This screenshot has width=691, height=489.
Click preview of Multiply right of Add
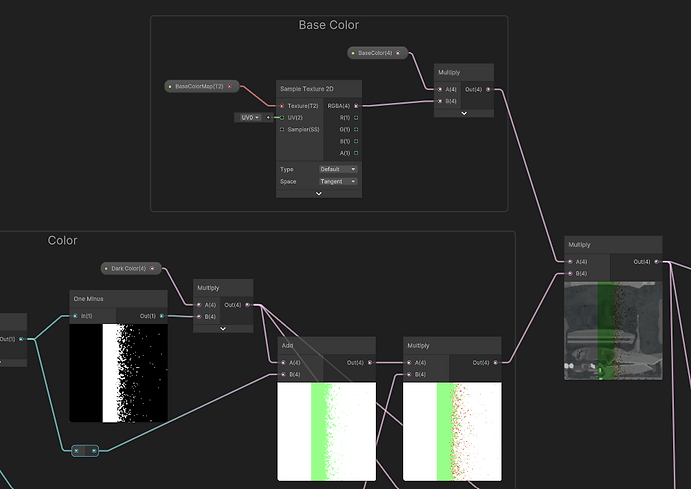(x=452, y=432)
